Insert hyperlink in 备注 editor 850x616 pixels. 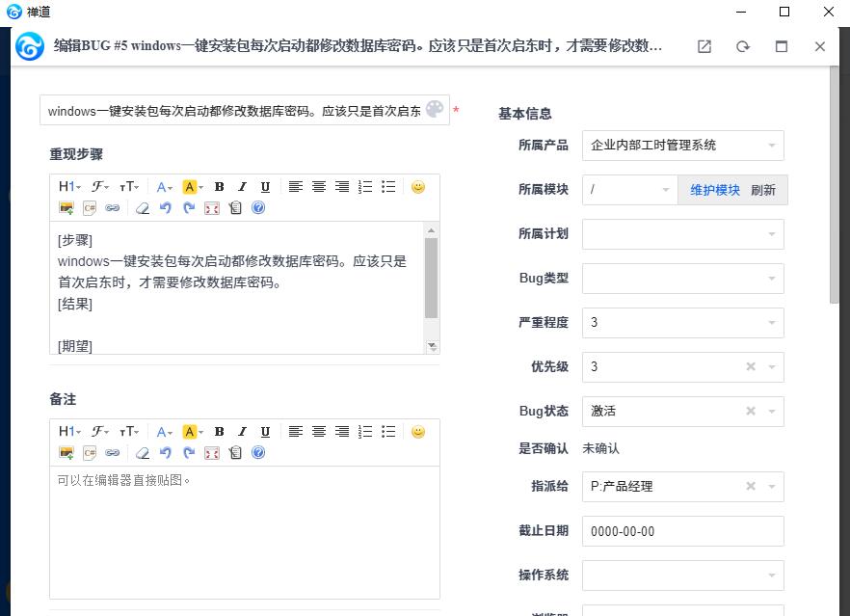[x=112, y=453]
